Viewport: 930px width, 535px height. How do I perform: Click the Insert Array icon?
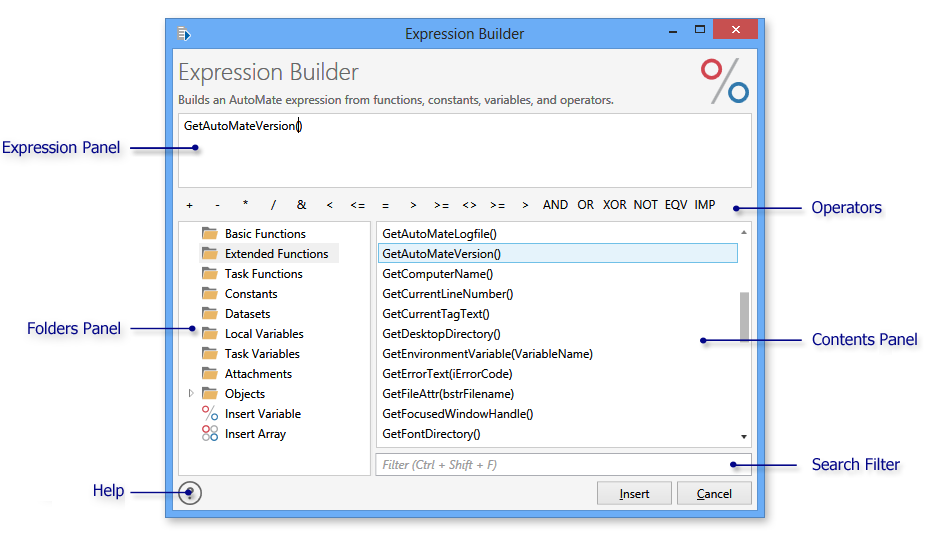coord(209,434)
